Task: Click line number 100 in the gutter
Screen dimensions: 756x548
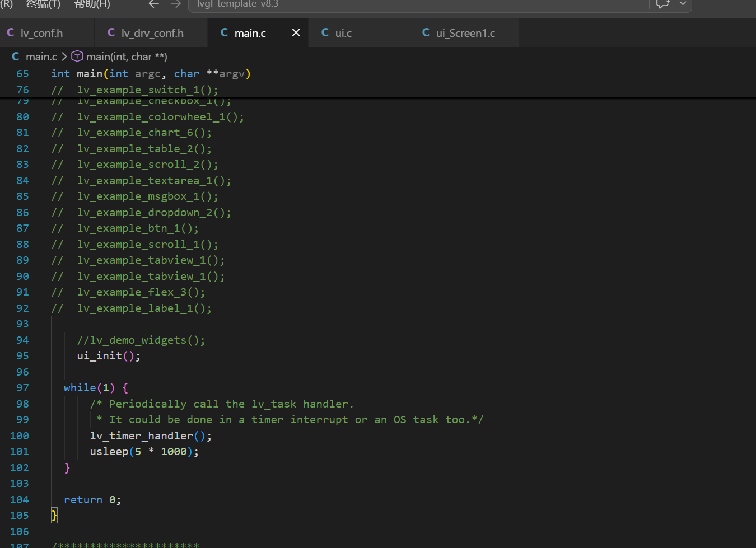Action: pos(20,436)
